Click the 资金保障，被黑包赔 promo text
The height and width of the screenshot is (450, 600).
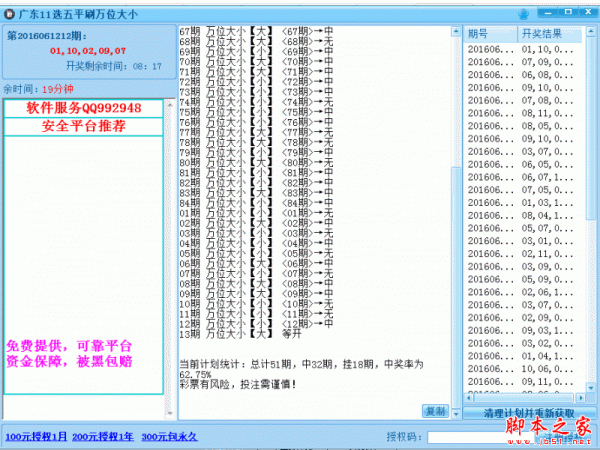click(x=69, y=361)
